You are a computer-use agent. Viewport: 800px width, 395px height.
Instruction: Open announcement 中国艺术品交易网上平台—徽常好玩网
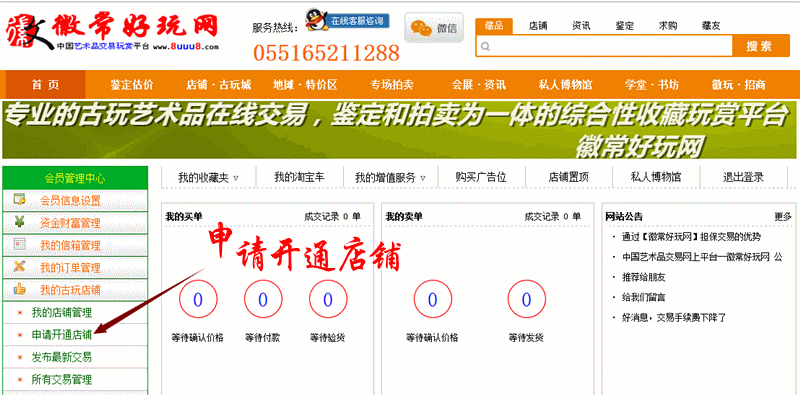[702, 257]
